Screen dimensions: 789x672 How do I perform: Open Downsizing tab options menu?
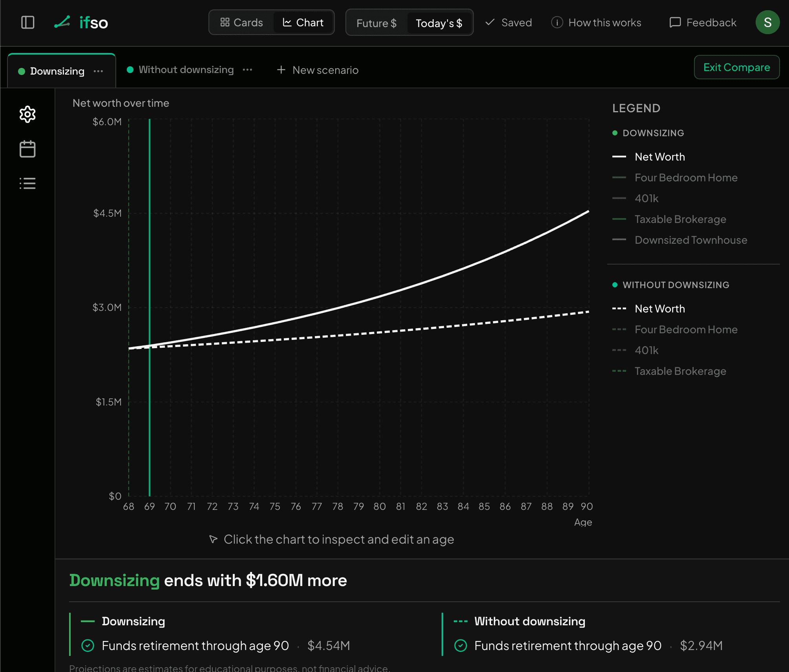pos(99,71)
